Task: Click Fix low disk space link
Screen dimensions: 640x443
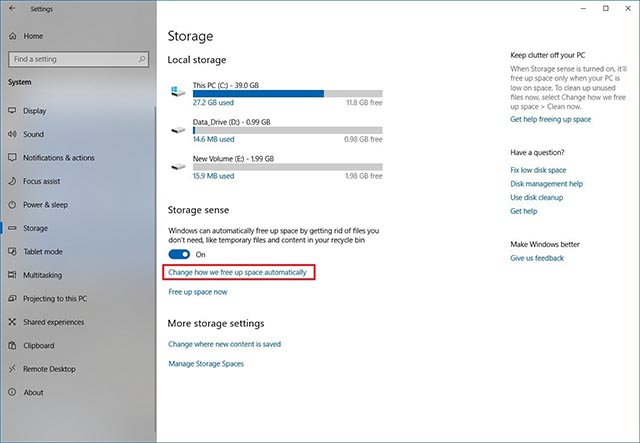Action: [x=538, y=170]
